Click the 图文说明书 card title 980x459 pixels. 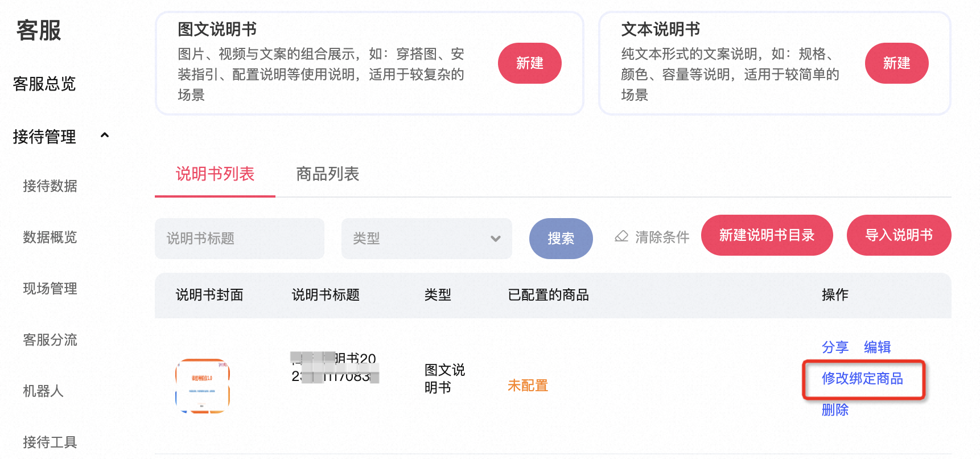[217, 29]
